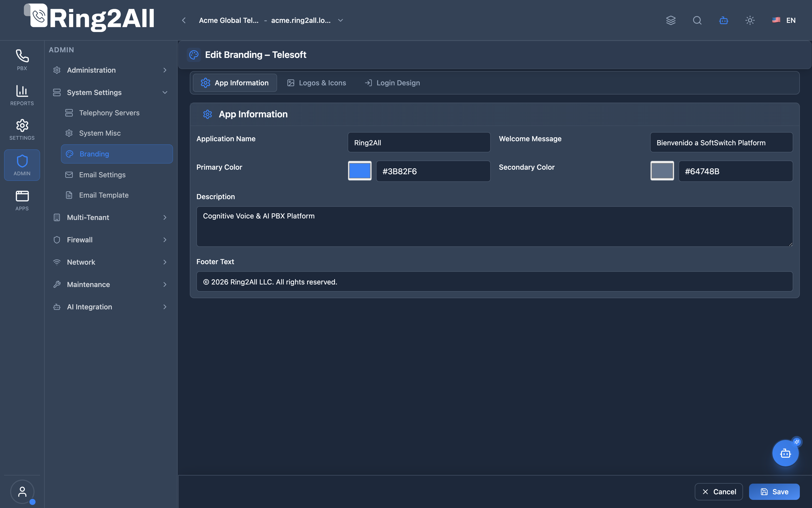Click the Save button
The width and height of the screenshot is (812, 508).
(x=774, y=491)
